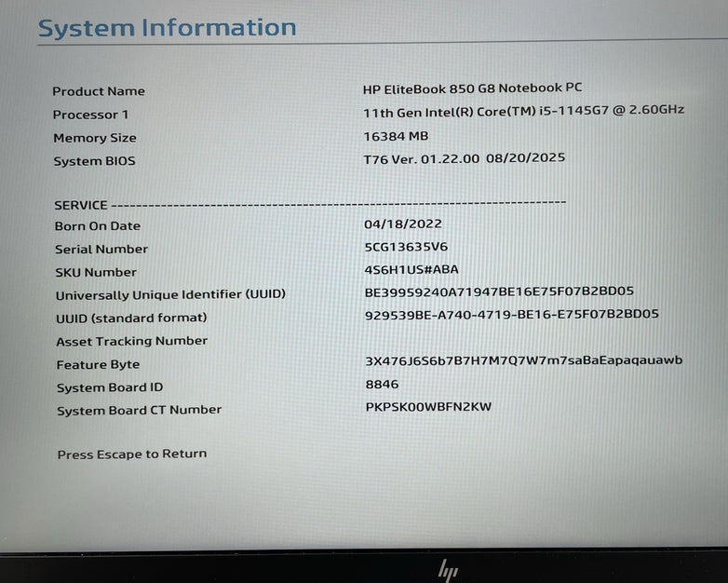
Task: Select the Born On Date label
Action: pos(98,226)
